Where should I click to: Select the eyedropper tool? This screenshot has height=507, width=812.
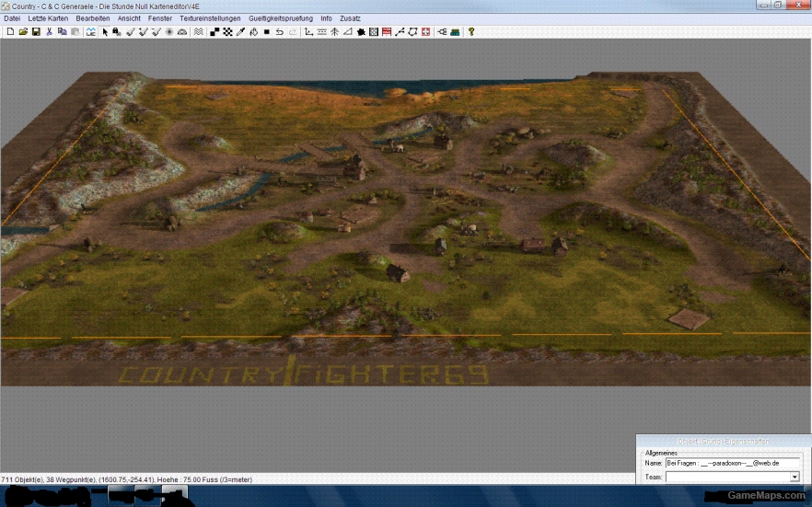240,32
